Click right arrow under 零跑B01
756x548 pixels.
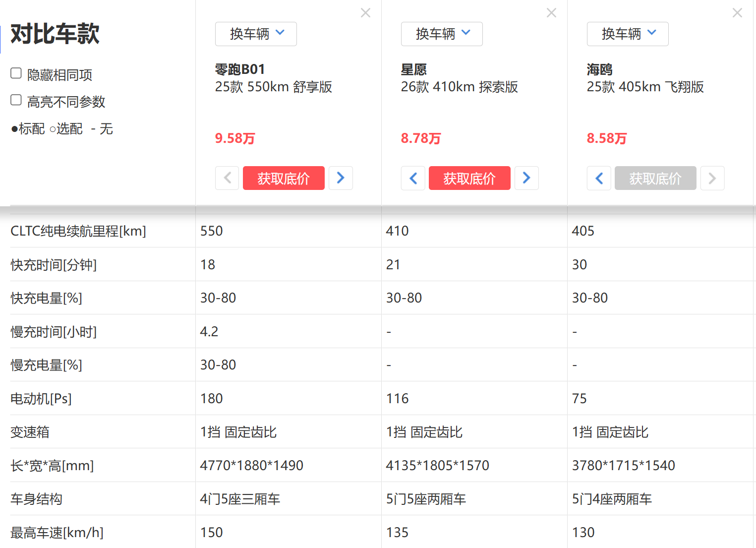pos(341,178)
